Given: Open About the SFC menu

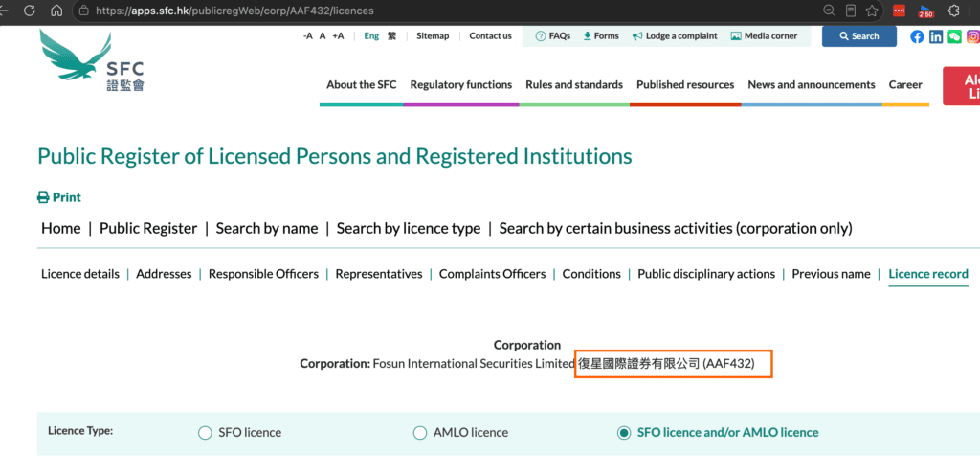Looking at the screenshot, I should click(x=361, y=84).
